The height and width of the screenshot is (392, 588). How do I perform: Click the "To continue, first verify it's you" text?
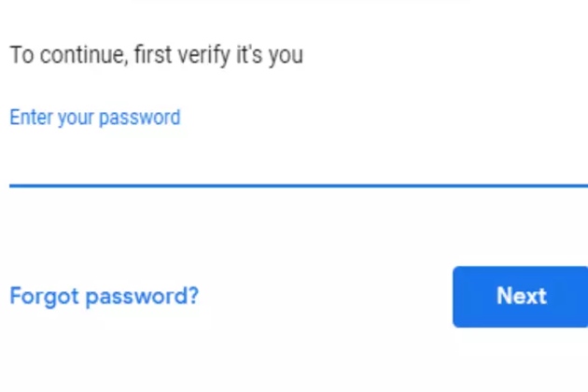click(156, 54)
